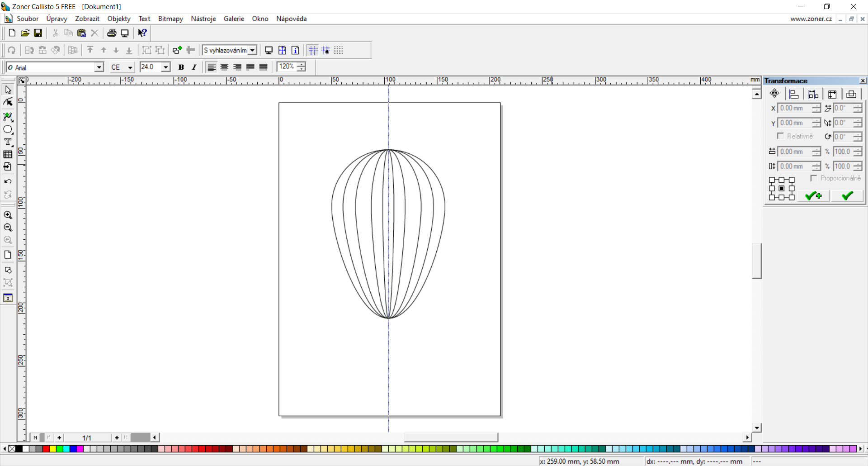
Task: Open the gallery window icon at toolbox bottom
Action: (8, 298)
